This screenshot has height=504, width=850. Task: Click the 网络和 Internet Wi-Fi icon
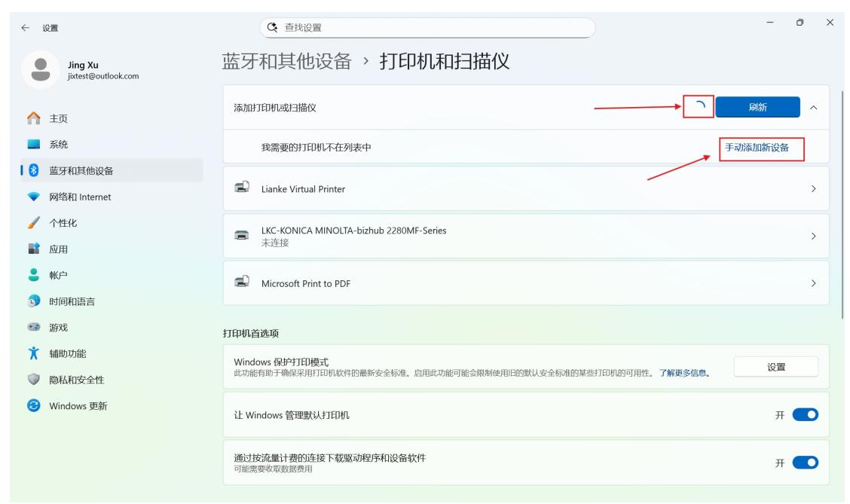34,197
